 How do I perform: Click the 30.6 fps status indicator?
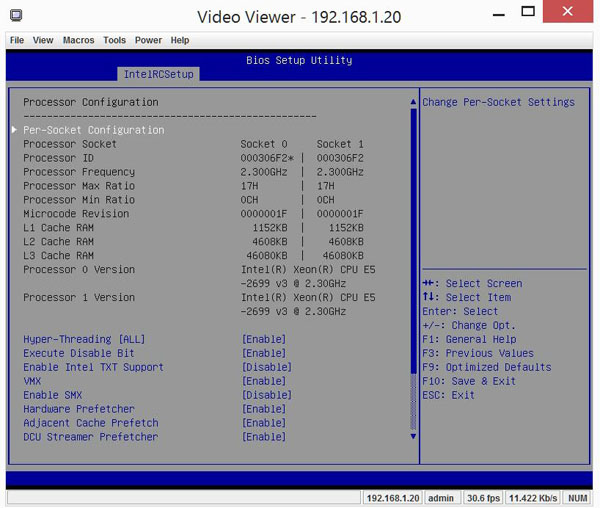tap(483, 498)
